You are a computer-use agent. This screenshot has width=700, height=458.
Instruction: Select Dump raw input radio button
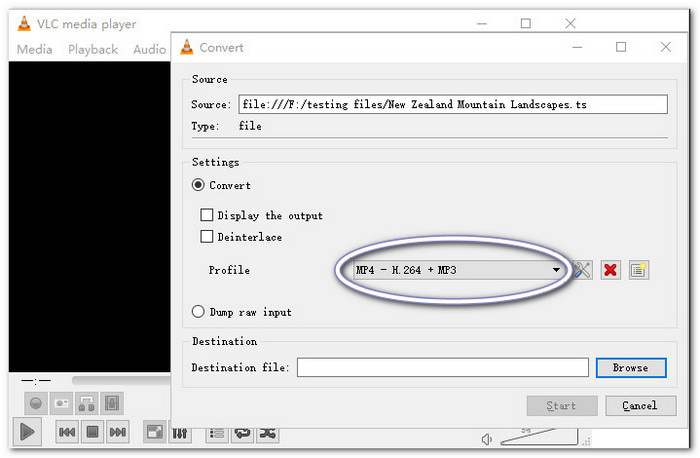[198, 312]
